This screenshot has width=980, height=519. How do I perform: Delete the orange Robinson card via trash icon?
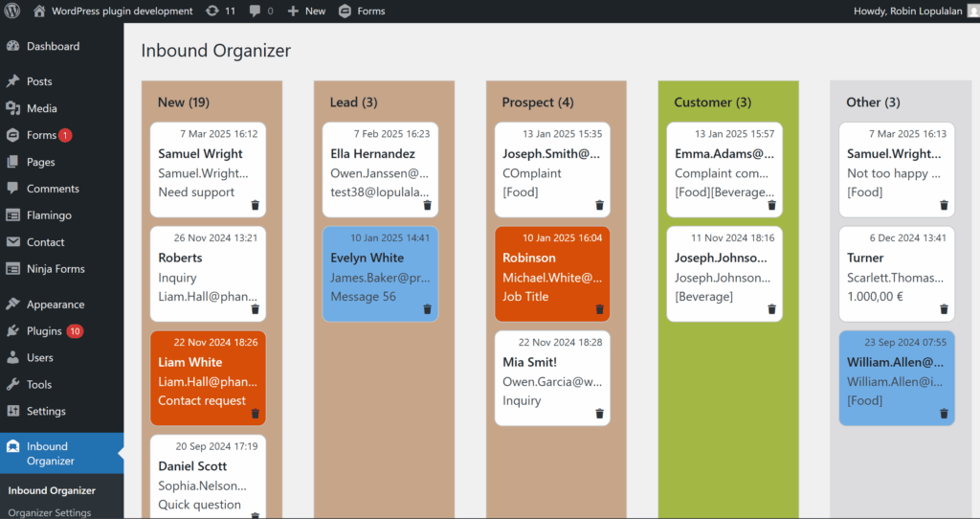pyautogui.click(x=600, y=309)
